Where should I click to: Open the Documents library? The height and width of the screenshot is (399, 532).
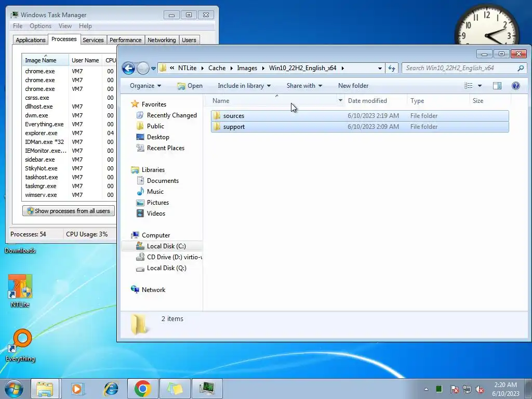pyautogui.click(x=163, y=180)
